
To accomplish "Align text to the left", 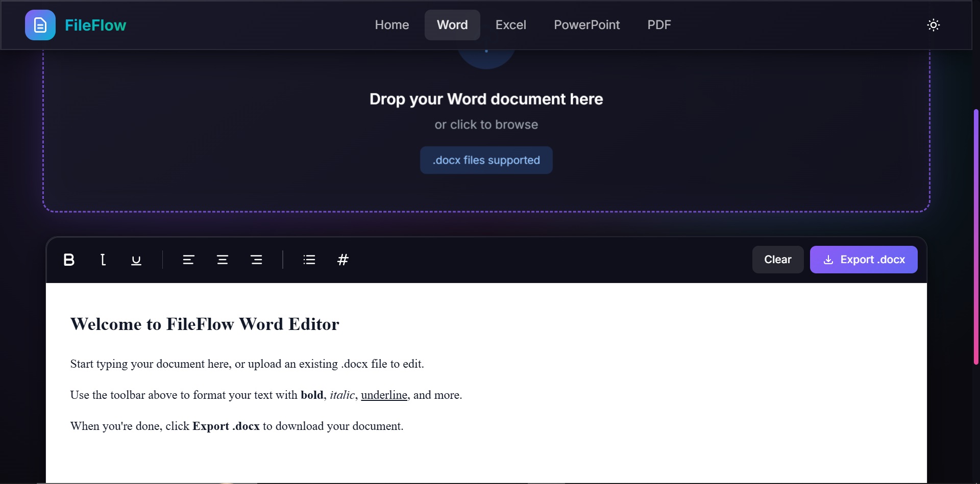I will point(188,260).
